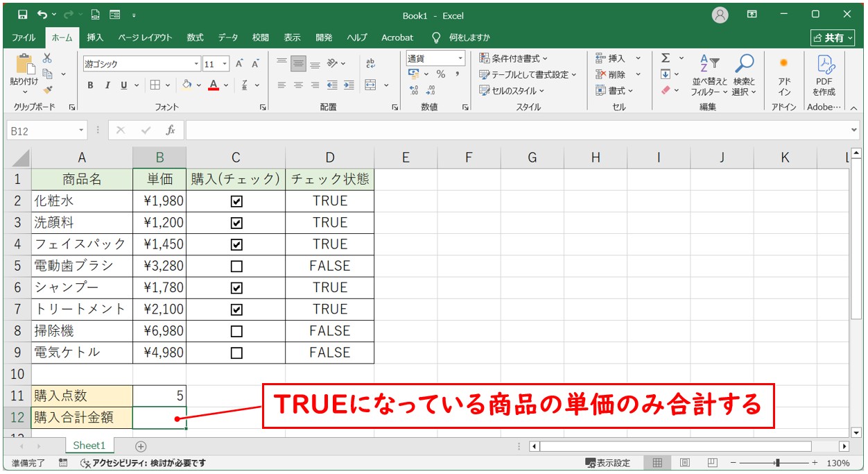The width and height of the screenshot is (868, 474).
Task: Uncheck the 化粧水 purchase checkbox
Action: [236, 201]
